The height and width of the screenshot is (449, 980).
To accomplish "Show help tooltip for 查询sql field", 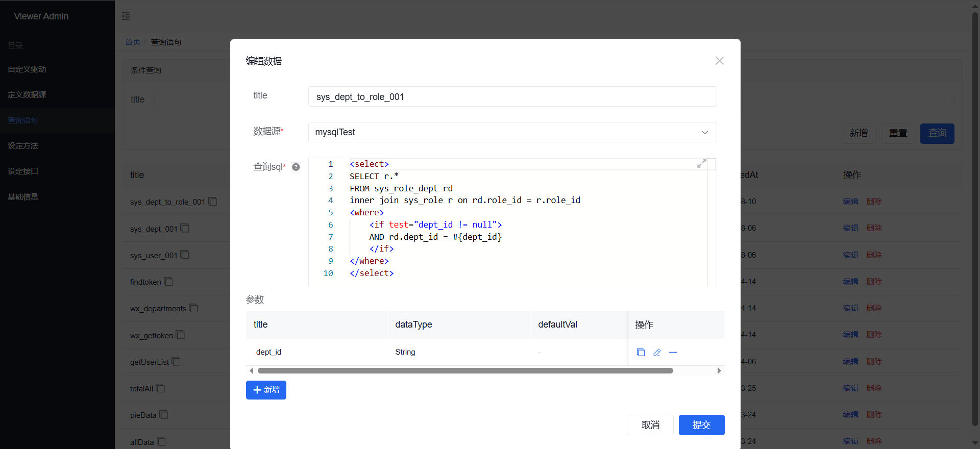I will [296, 167].
